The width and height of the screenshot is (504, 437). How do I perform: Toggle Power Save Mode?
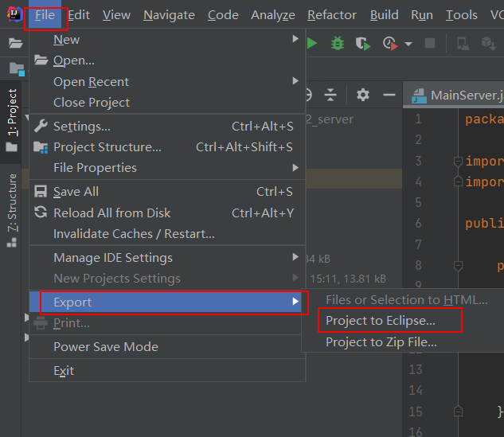pyautogui.click(x=167, y=347)
